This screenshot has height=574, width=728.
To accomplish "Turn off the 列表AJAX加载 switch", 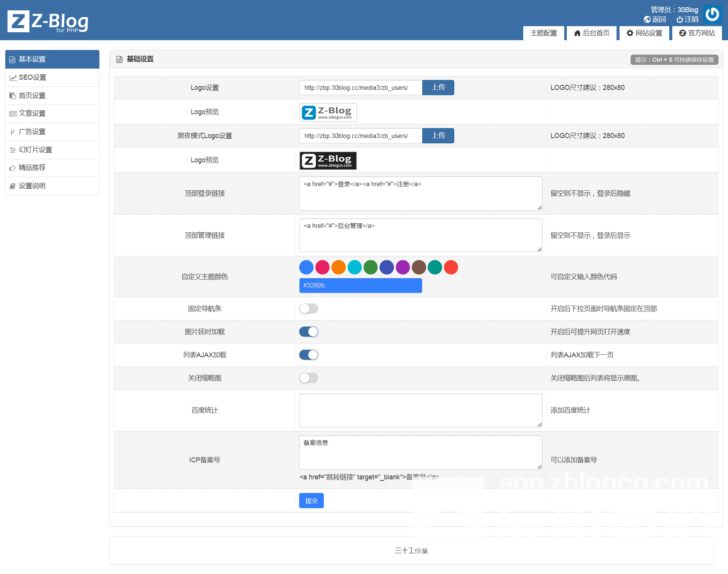I will [x=308, y=355].
